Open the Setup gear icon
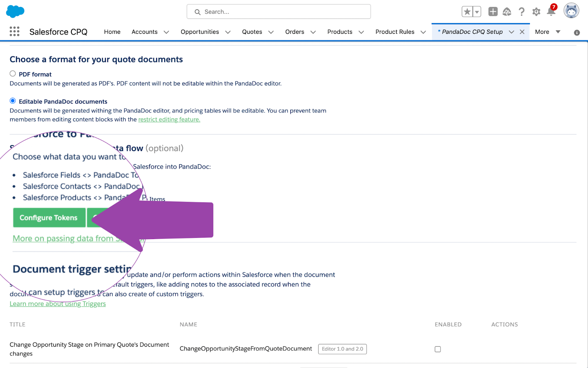This screenshot has height=368, width=588. pos(536,12)
